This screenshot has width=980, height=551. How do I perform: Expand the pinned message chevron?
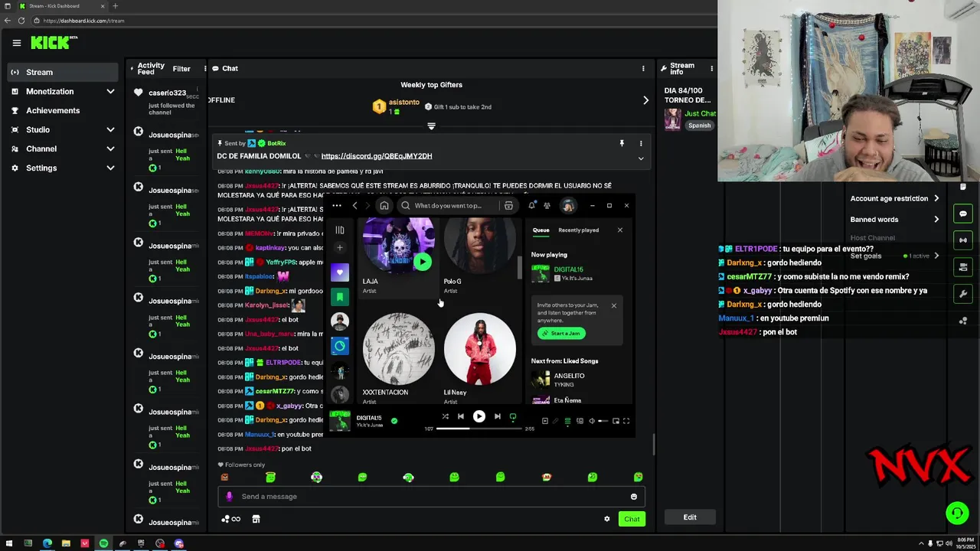coord(641,158)
